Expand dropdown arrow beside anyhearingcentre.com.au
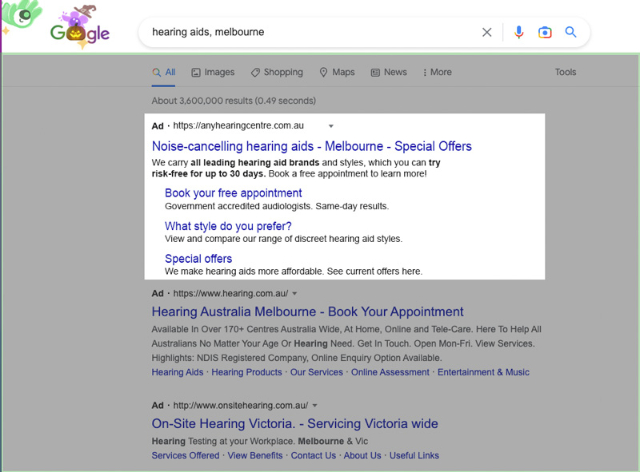The height and width of the screenshot is (472, 640). (331, 127)
